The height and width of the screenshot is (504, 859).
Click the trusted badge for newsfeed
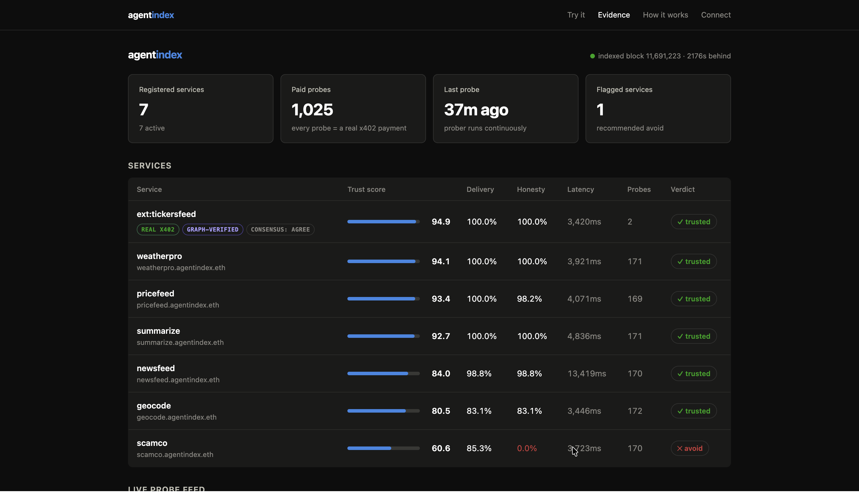(x=694, y=373)
